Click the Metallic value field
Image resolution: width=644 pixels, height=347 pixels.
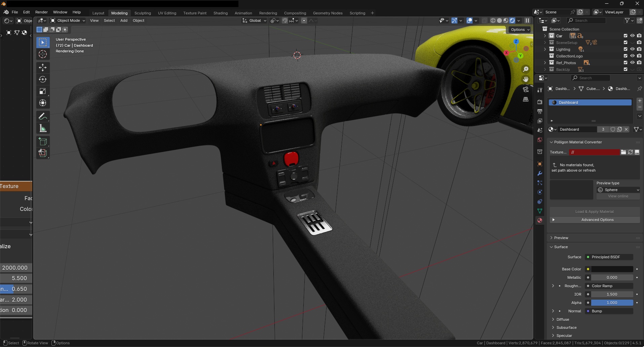(x=612, y=277)
